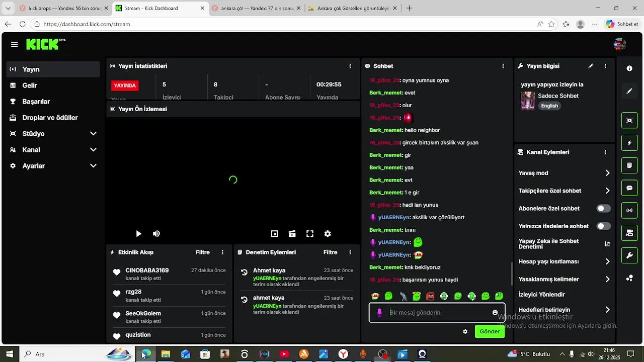644x362 pixels.
Task: Open emoji picker in chat input
Action: coord(495,313)
